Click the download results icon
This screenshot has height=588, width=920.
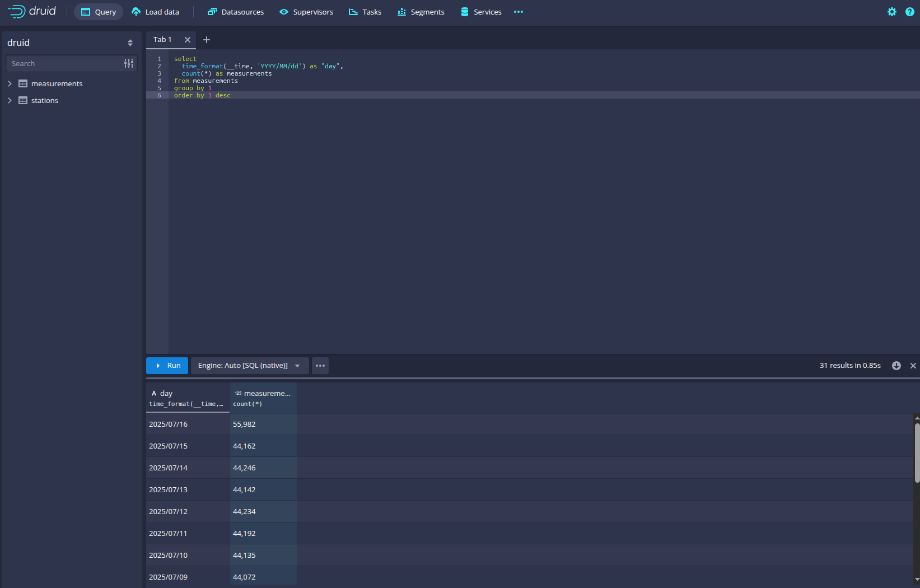896,366
